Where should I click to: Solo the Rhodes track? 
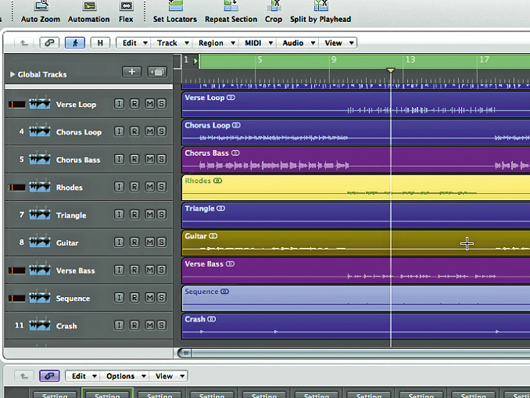click(x=162, y=187)
